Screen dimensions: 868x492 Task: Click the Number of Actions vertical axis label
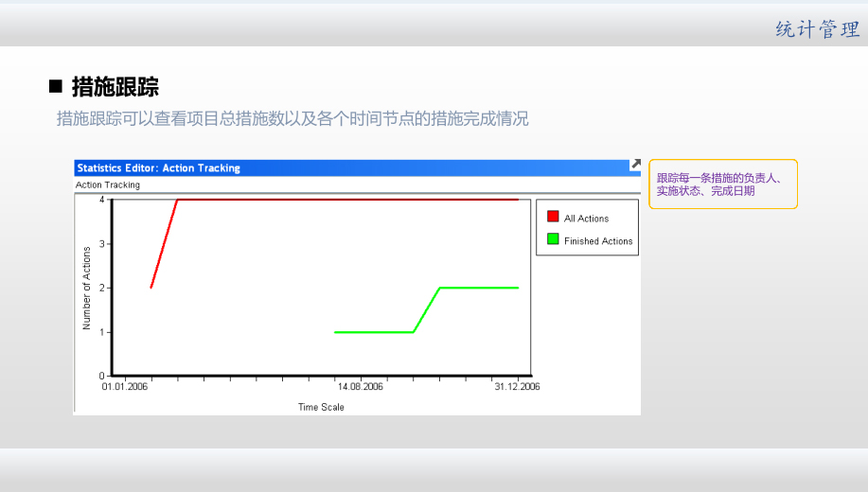click(x=87, y=288)
